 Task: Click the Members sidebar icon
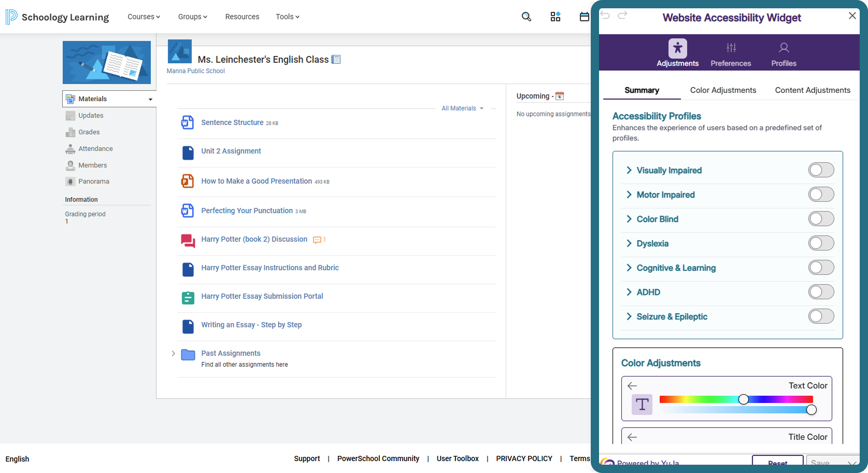pos(70,165)
